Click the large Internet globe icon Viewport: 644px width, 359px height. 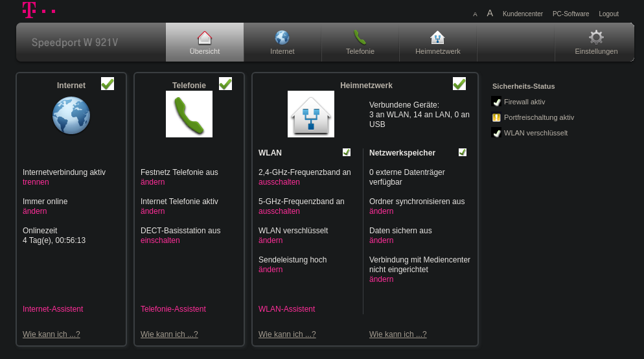(71, 115)
